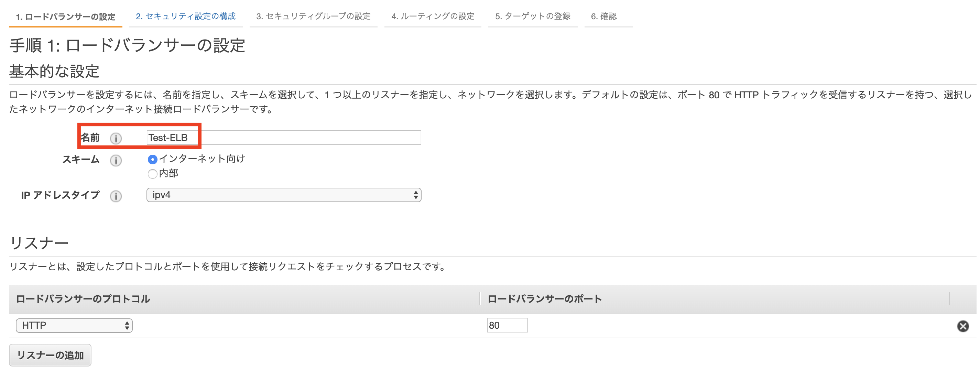Switch to the 2. セキュリティ設定の構成 tab
Viewport: 980px width, 372px height.
point(186,17)
